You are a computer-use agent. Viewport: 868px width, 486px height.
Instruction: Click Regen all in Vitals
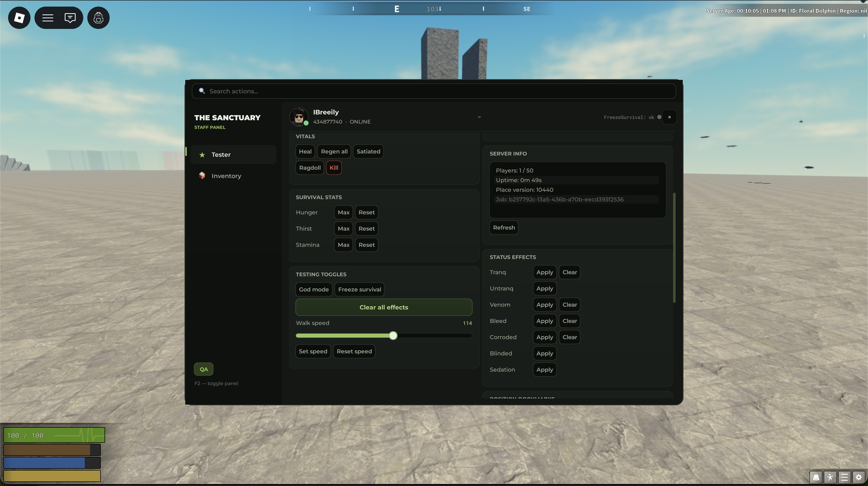pyautogui.click(x=334, y=152)
